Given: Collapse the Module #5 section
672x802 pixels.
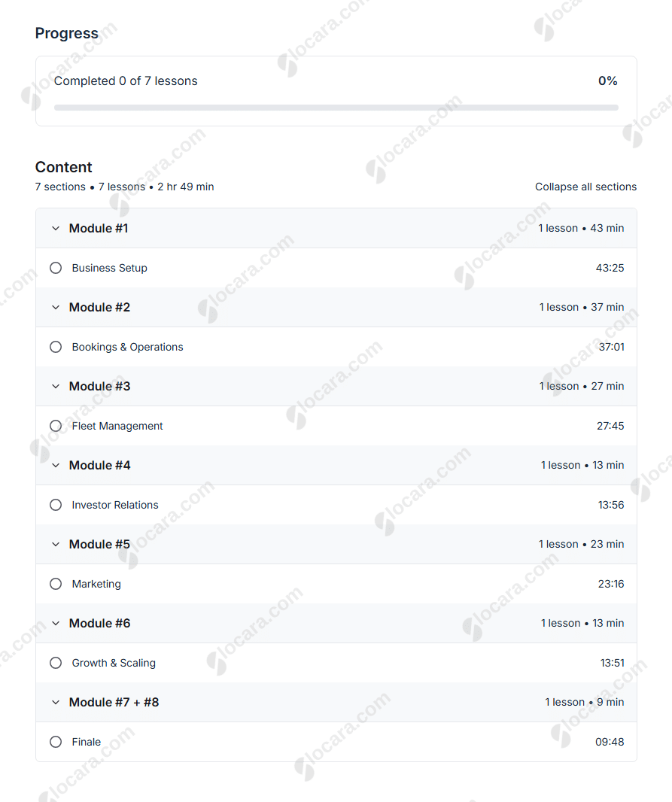Looking at the screenshot, I should point(56,544).
